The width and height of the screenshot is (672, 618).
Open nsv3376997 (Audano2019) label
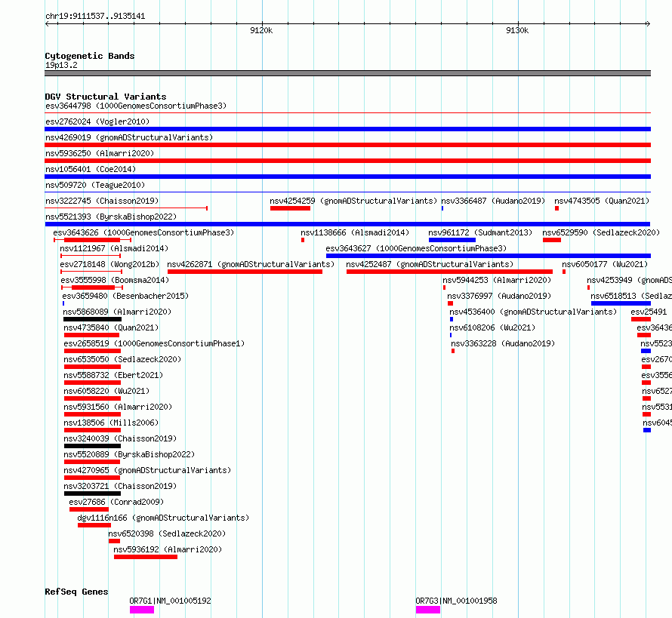click(x=499, y=296)
